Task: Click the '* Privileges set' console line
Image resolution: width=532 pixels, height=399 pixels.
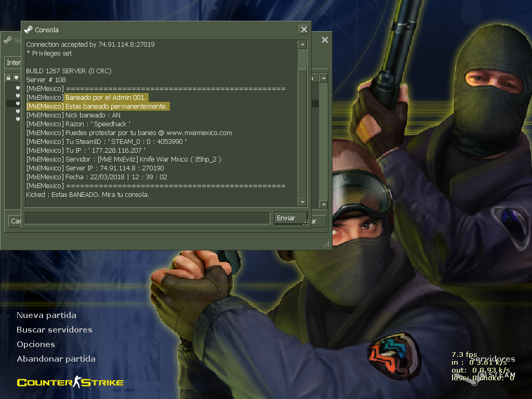Action: pyautogui.click(x=49, y=54)
